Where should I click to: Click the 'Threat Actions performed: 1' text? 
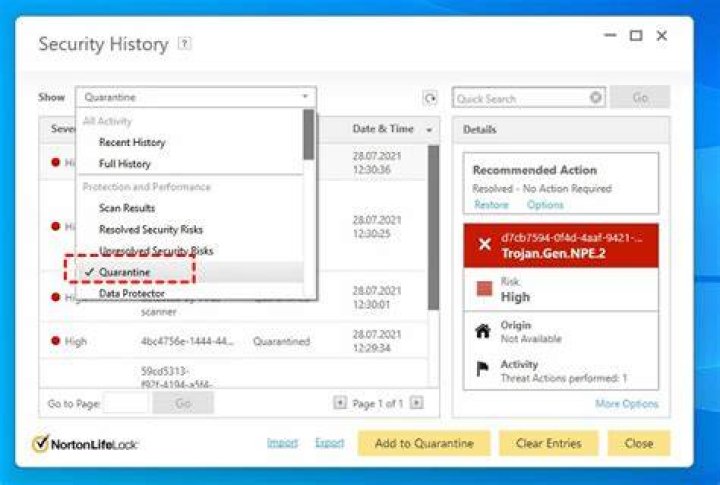(x=564, y=378)
